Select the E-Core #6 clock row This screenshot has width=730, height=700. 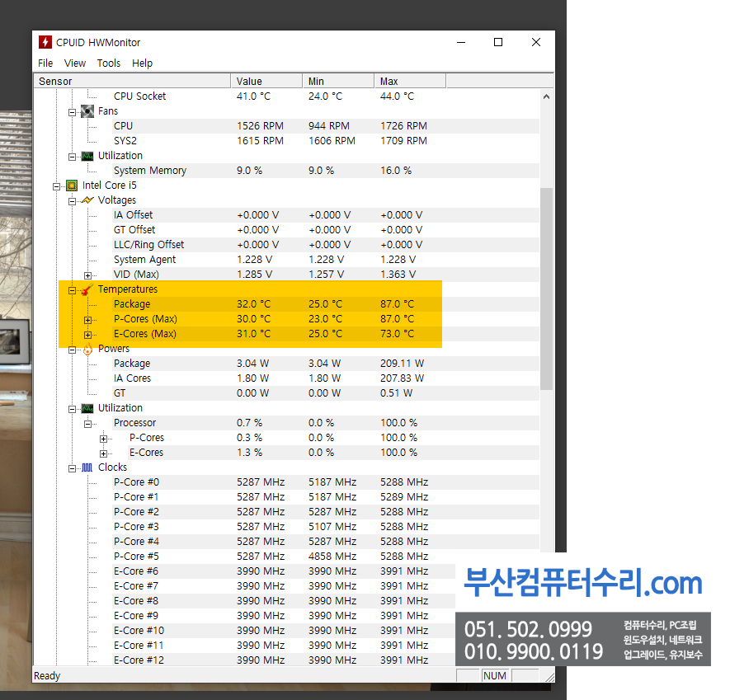(284, 571)
